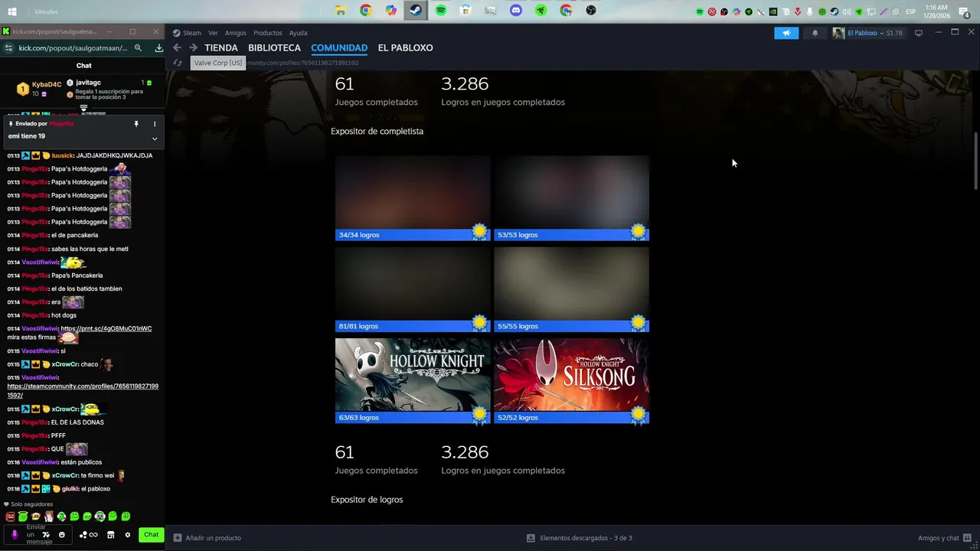Open Kick chat settings gear

point(128,535)
